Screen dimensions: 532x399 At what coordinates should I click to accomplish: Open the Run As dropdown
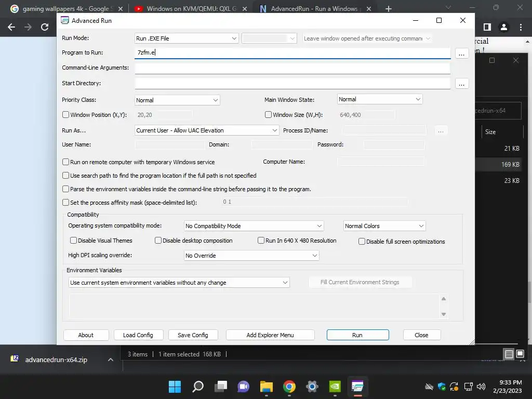pos(207,130)
